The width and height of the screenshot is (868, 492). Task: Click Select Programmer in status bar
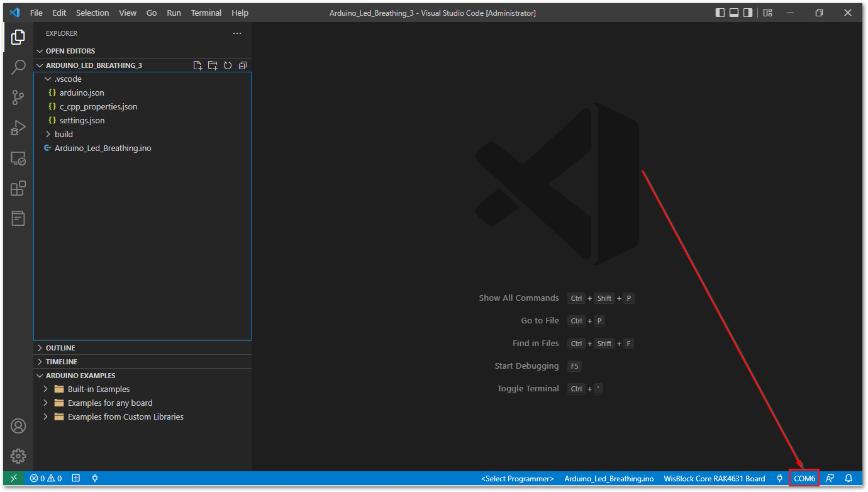(518, 479)
